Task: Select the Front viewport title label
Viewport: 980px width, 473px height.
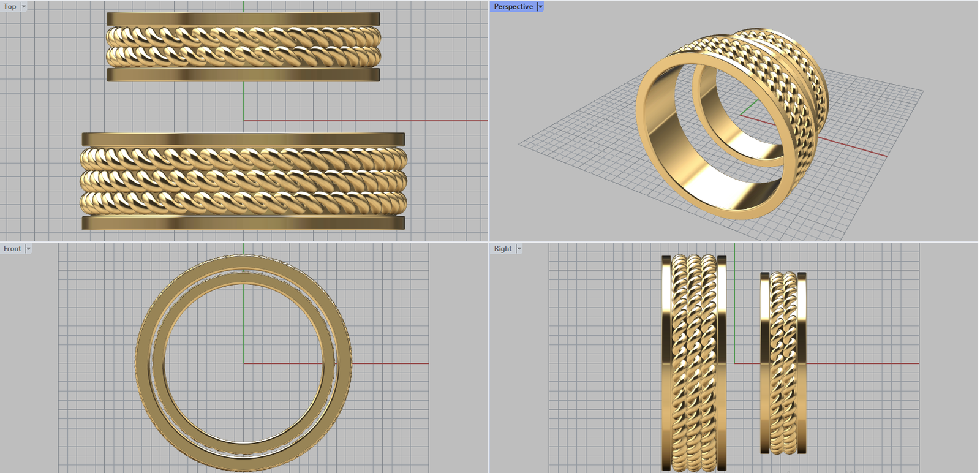Action: point(12,249)
